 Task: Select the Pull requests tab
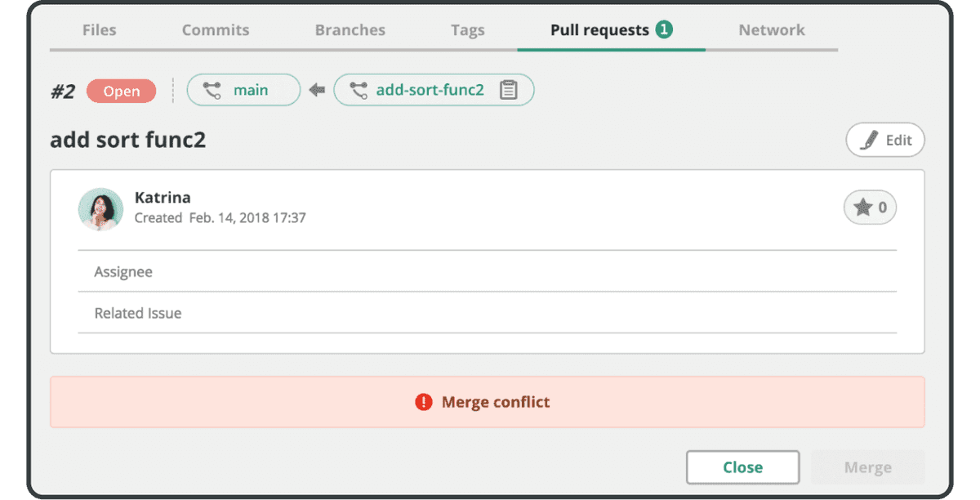point(599,30)
